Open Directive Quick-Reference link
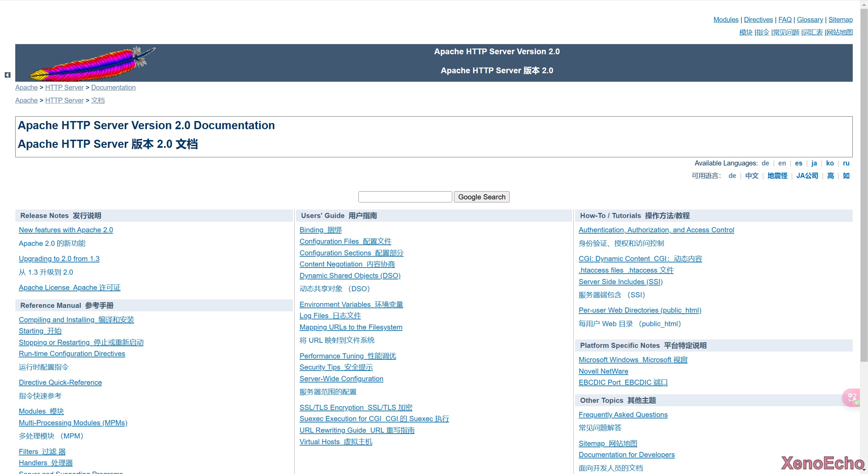 (60, 382)
